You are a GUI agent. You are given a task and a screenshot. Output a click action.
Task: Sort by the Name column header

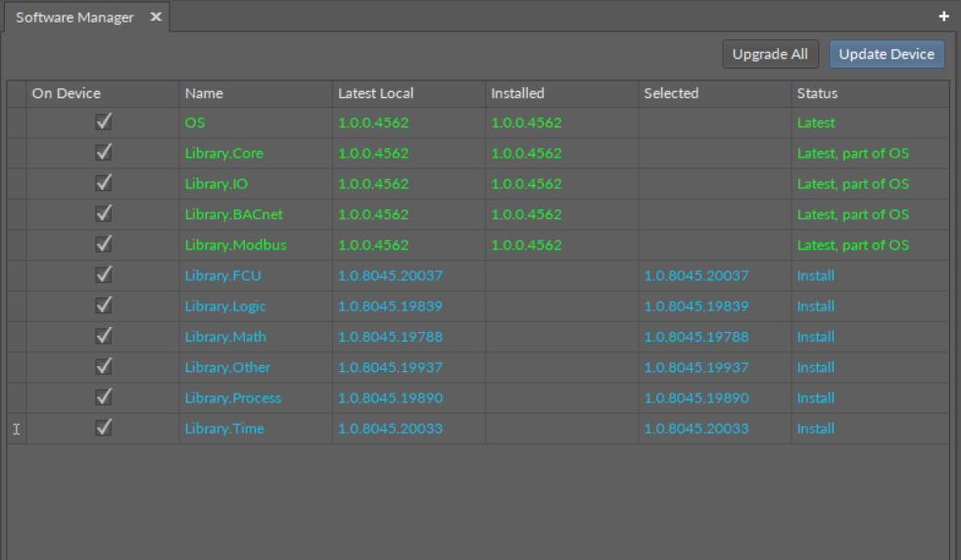(204, 94)
